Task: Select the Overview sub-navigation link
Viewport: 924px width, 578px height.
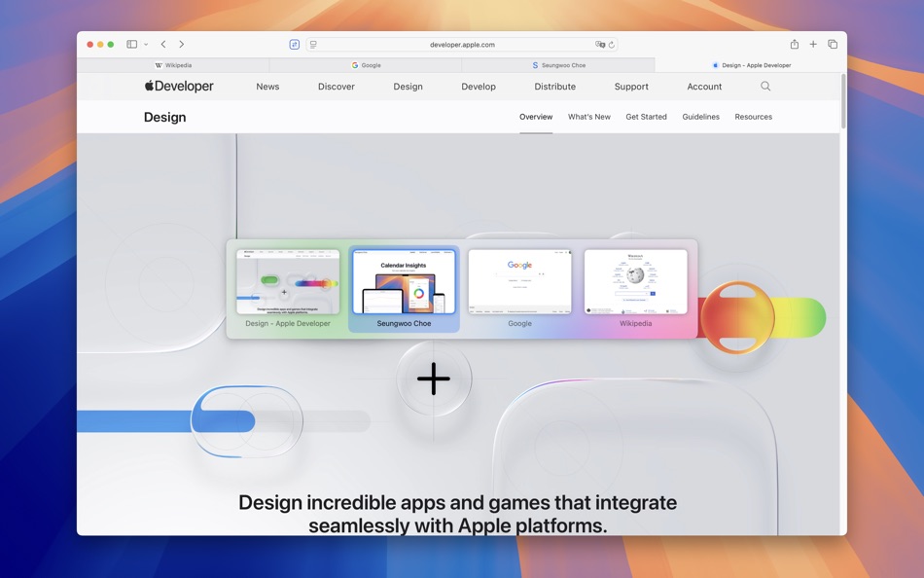Action: [x=536, y=117]
